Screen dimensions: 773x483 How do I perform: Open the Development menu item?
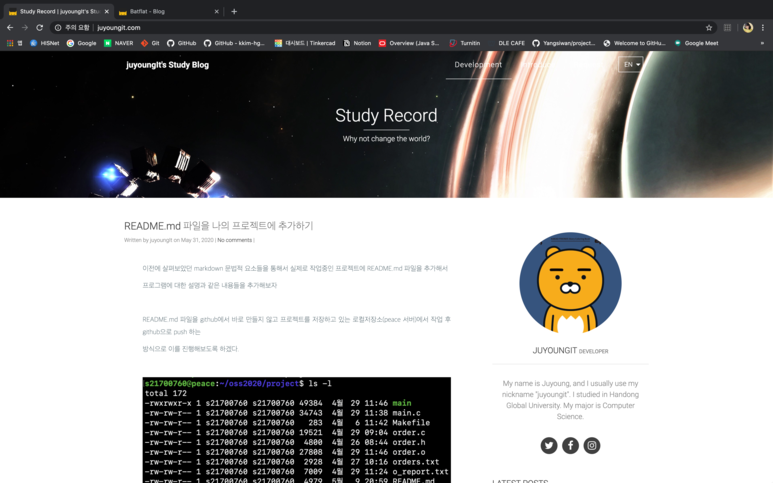pyautogui.click(x=478, y=65)
